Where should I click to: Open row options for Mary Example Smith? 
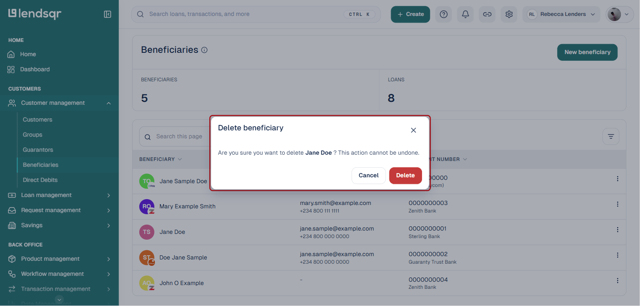(x=618, y=205)
